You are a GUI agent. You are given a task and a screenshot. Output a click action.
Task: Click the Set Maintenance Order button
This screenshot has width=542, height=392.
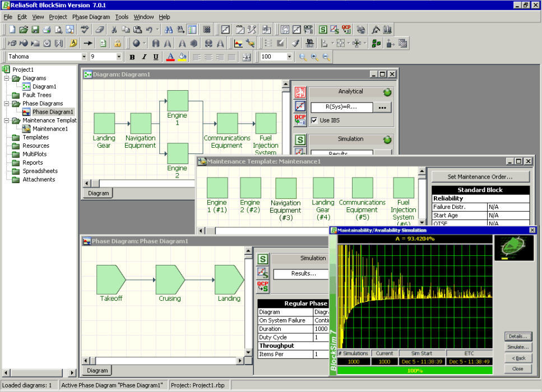(480, 176)
